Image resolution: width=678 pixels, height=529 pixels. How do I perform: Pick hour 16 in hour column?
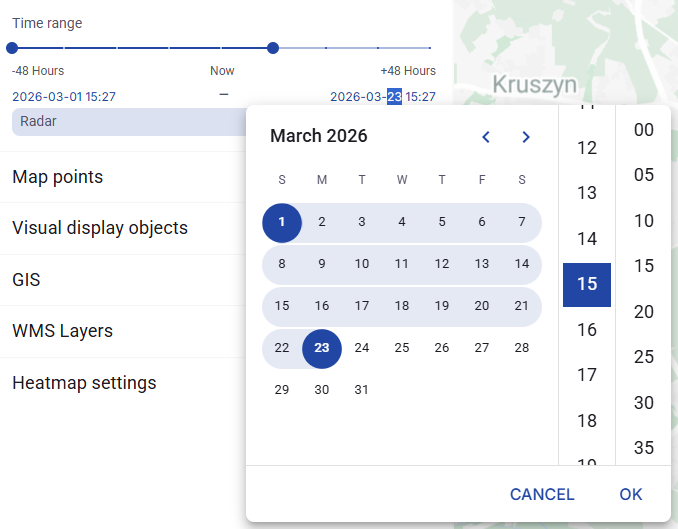click(x=587, y=330)
